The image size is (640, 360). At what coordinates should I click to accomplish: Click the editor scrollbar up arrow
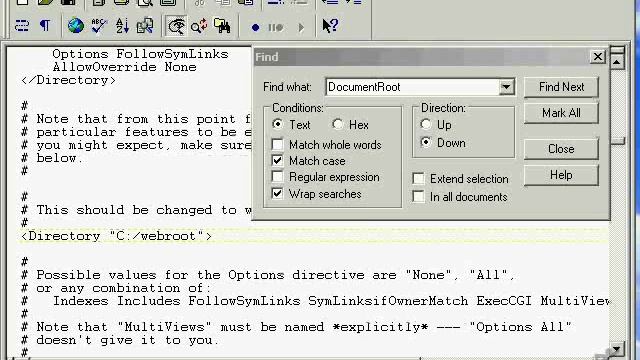[617, 62]
